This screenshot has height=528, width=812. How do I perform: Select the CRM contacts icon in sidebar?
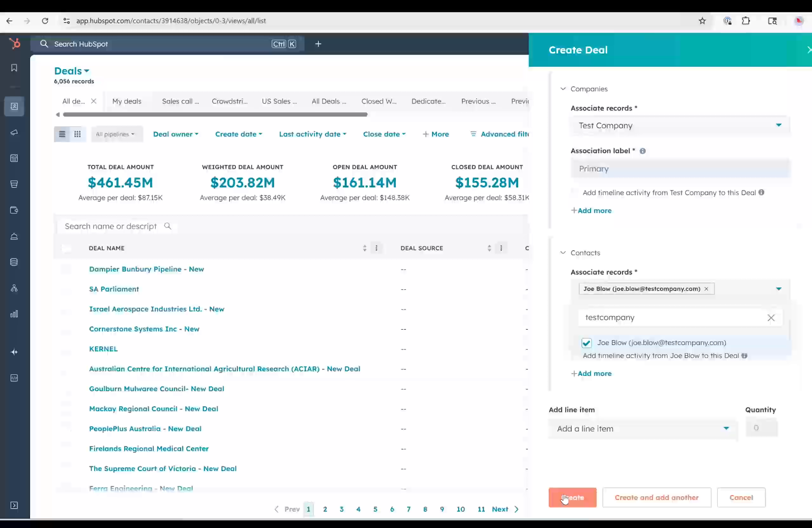(14, 106)
